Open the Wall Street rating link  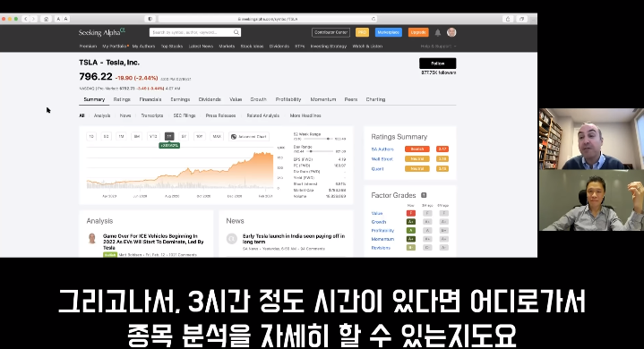pyautogui.click(x=382, y=159)
